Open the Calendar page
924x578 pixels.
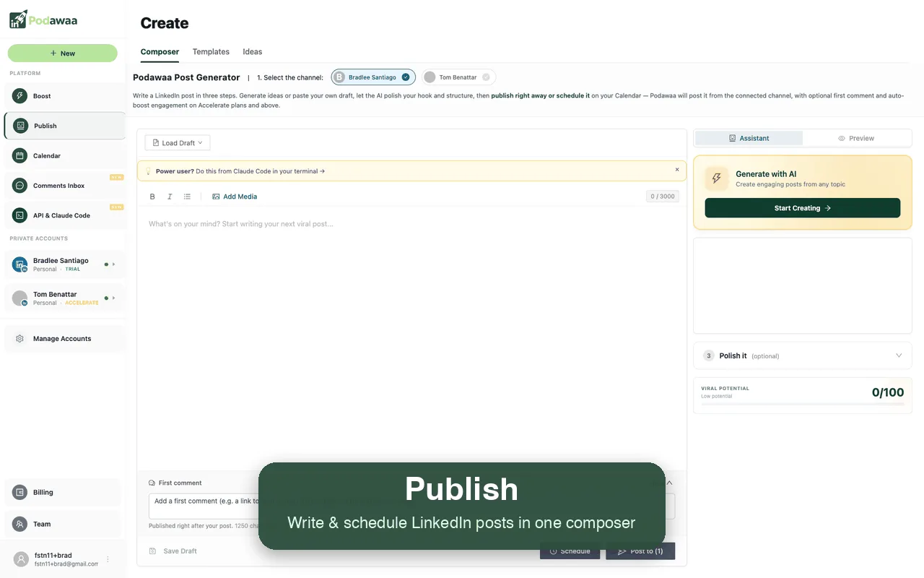point(64,156)
